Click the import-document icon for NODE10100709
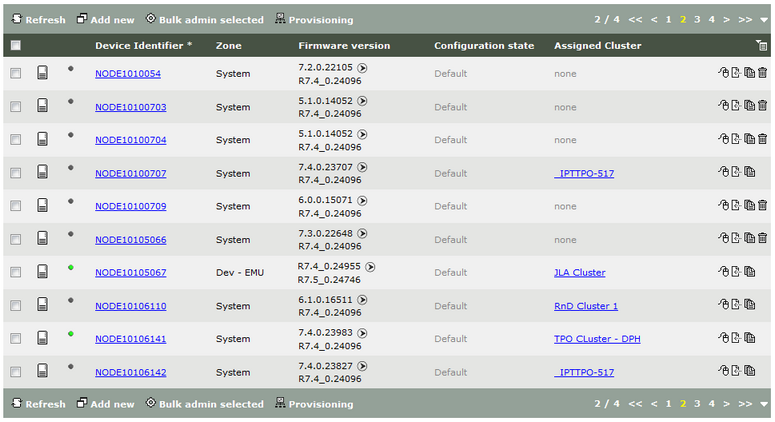This screenshot has height=422, width=775. [736, 205]
